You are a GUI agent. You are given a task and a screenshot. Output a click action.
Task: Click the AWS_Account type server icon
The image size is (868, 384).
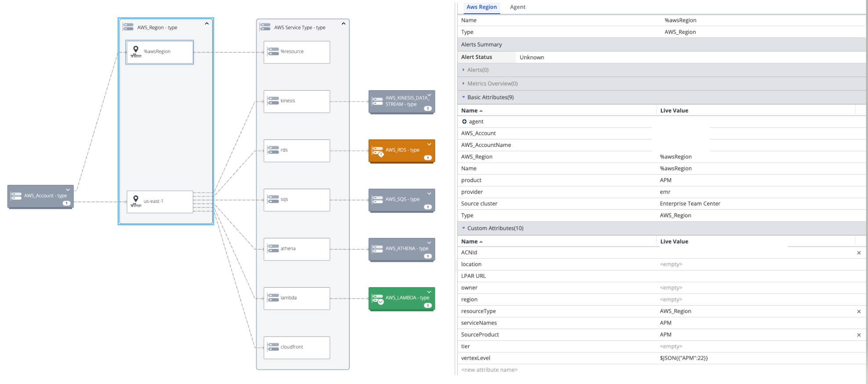(16, 196)
